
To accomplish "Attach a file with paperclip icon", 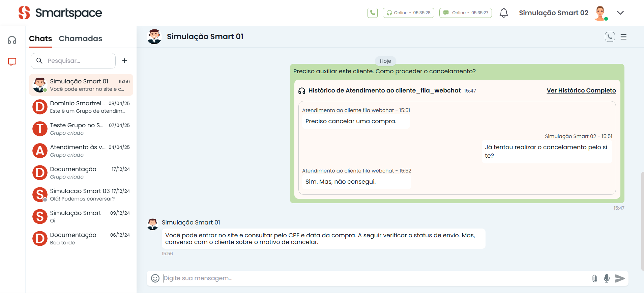I will tap(594, 278).
